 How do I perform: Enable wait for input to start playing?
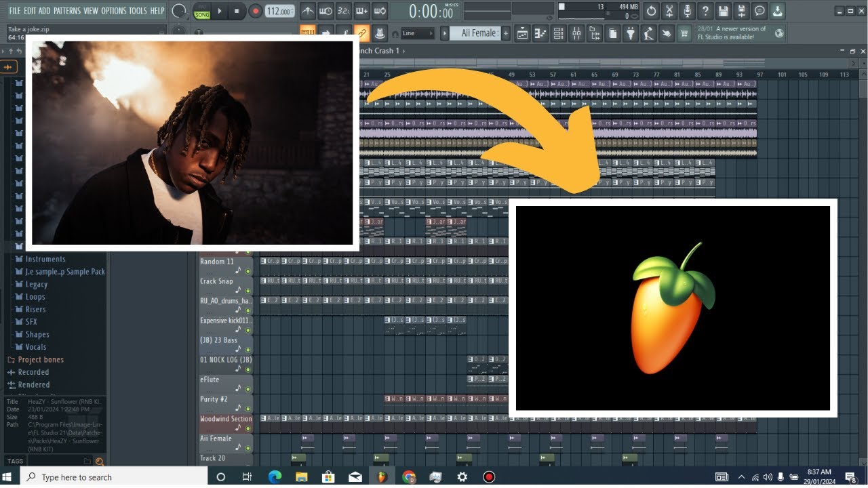click(x=325, y=11)
